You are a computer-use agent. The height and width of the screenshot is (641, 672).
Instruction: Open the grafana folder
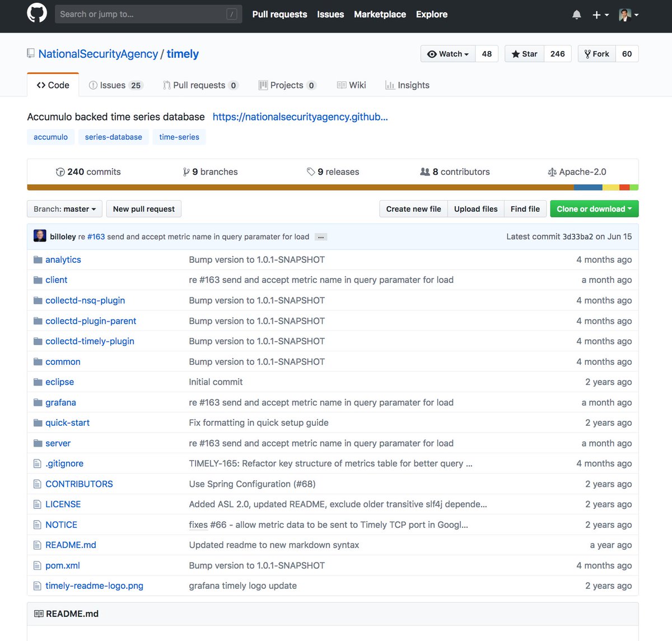(60, 402)
